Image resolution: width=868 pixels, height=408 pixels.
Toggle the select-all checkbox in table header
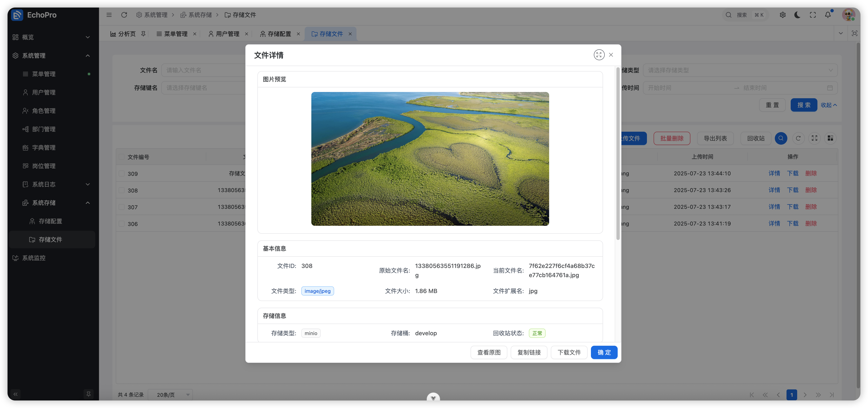122,157
